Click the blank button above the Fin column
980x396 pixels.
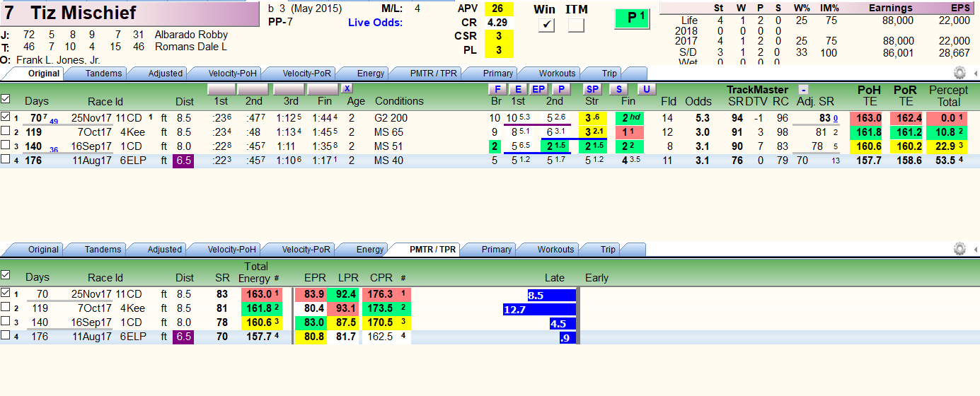(323, 89)
